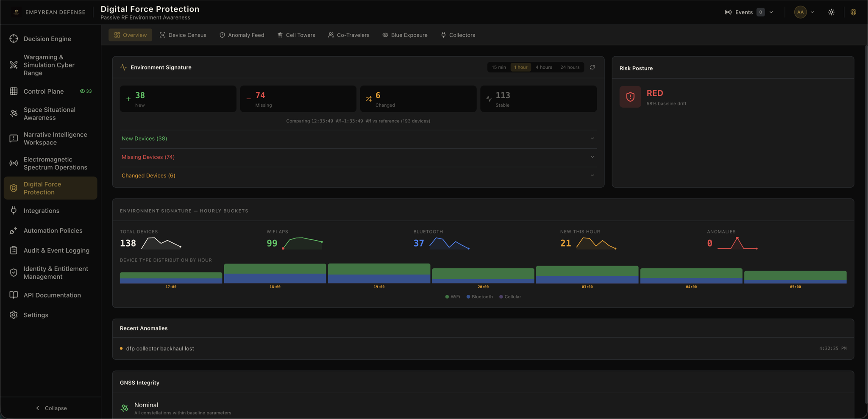Click WiFi APs green sparkline chart
Viewport: 868px width, 419px height.
[x=303, y=243]
